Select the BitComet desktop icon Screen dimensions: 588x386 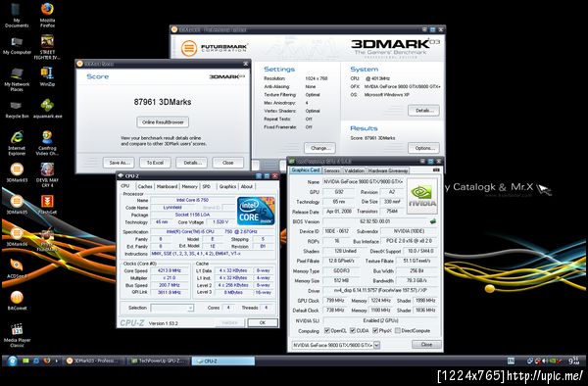coord(17,301)
